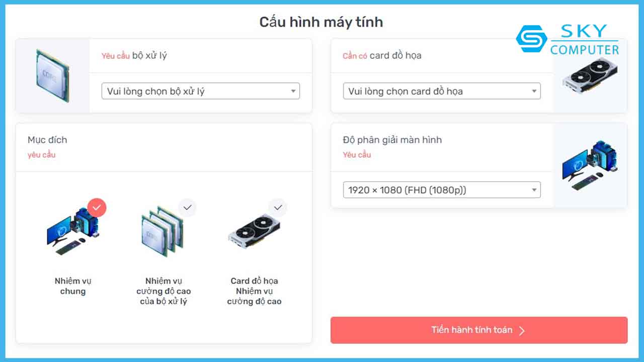The image size is (644, 362).
Task: Open the card đồ họa selection dropdown
Action: [441, 91]
